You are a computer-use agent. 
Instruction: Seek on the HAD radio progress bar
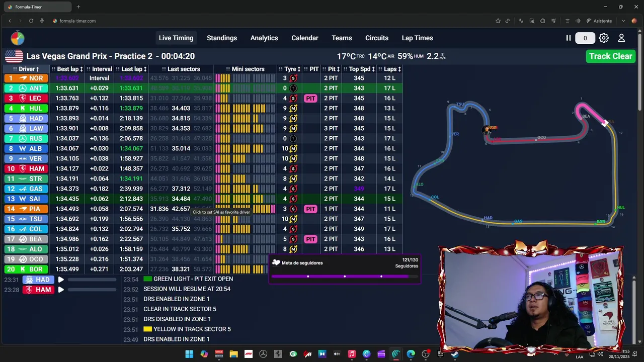pos(92,280)
